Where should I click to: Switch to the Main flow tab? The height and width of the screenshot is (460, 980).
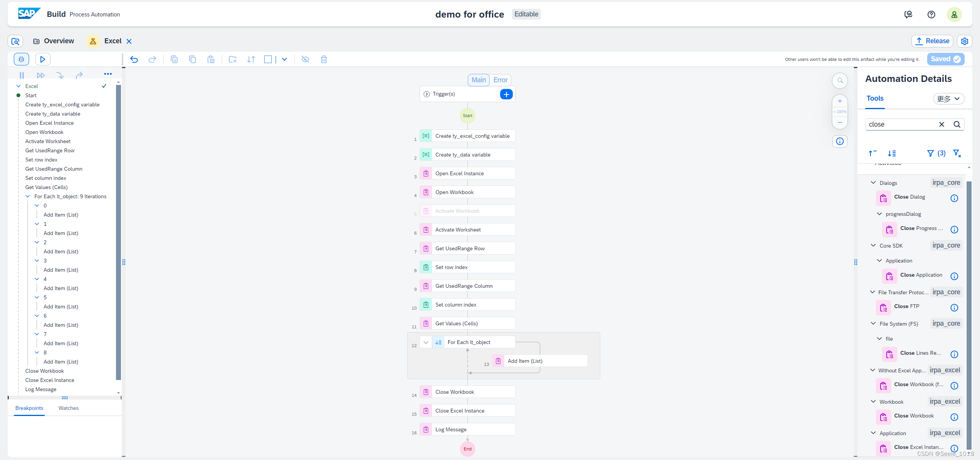coord(479,80)
